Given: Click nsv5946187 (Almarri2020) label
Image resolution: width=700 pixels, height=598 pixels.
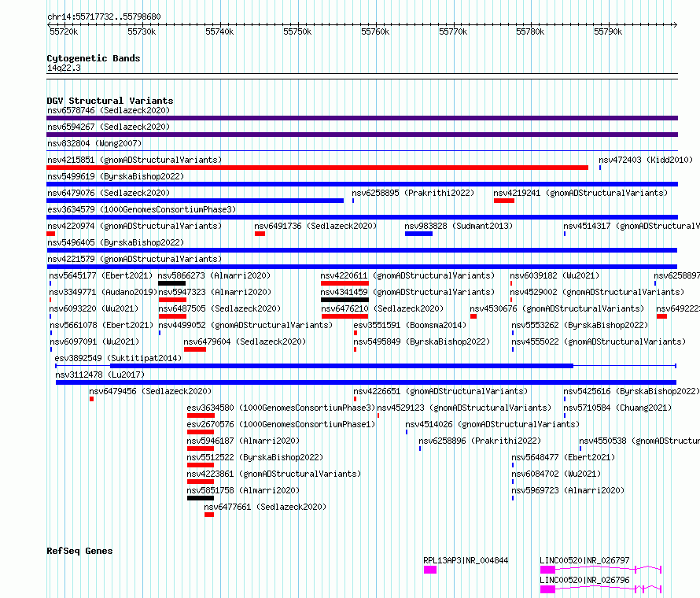Looking at the screenshot, I should pos(243,441).
